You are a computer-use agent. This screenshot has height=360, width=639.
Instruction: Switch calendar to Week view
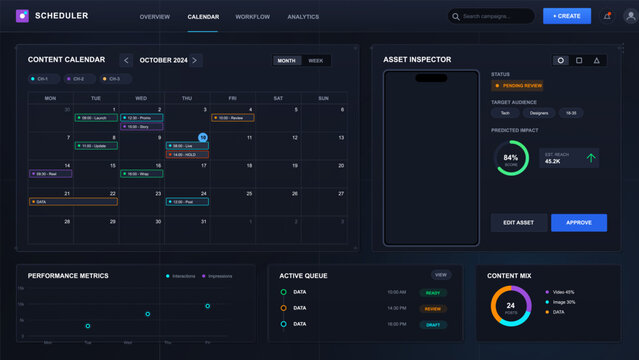click(x=315, y=61)
